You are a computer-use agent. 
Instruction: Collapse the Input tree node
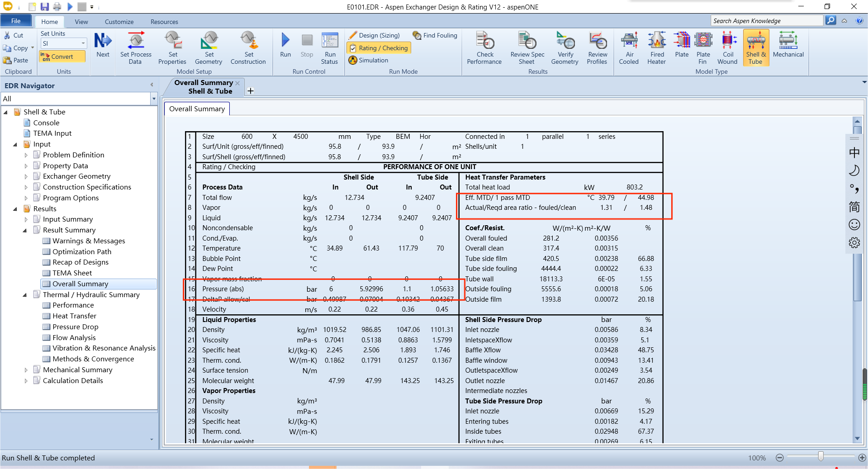coord(15,144)
